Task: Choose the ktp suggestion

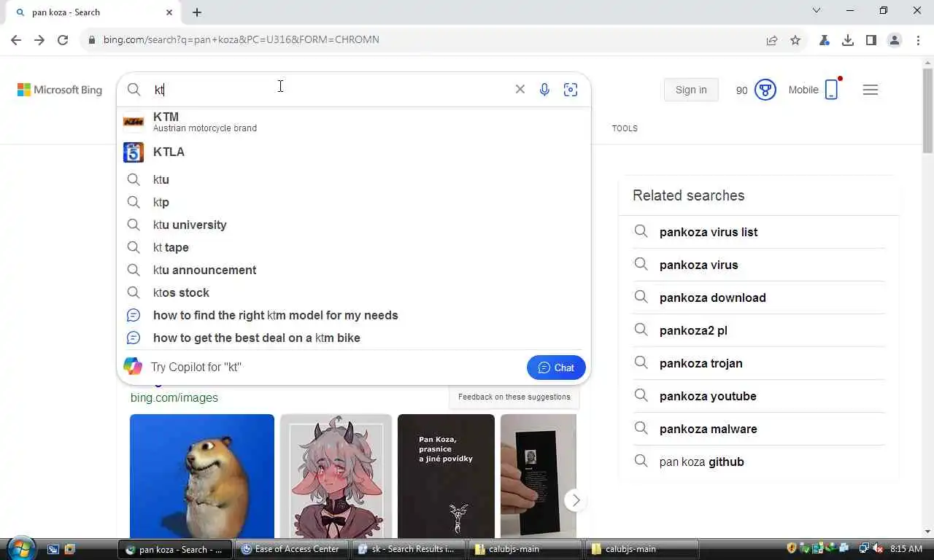Action: (353, 202)
